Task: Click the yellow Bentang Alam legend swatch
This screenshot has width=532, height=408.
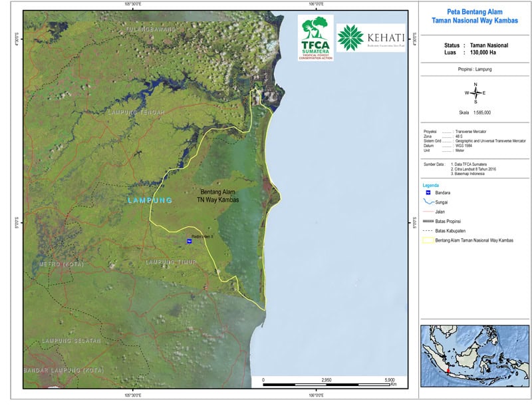Action: click(x=428, y=240)
